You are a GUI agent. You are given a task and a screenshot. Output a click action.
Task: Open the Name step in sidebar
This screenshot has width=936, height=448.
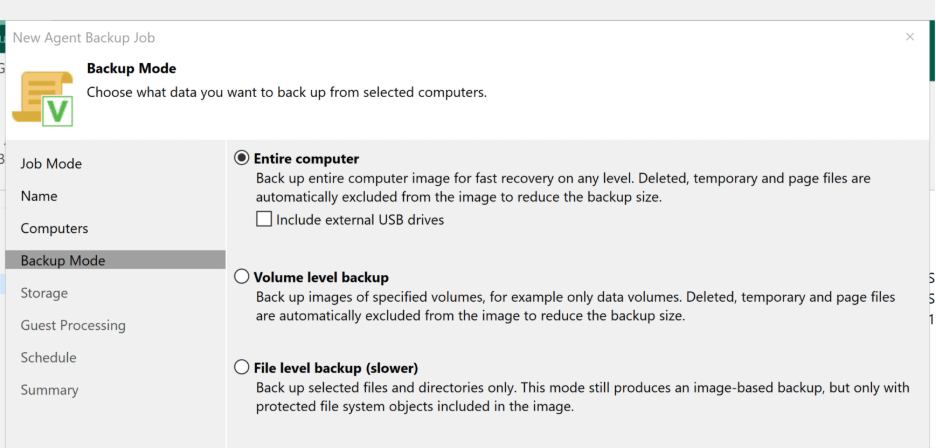pos(39,196)
